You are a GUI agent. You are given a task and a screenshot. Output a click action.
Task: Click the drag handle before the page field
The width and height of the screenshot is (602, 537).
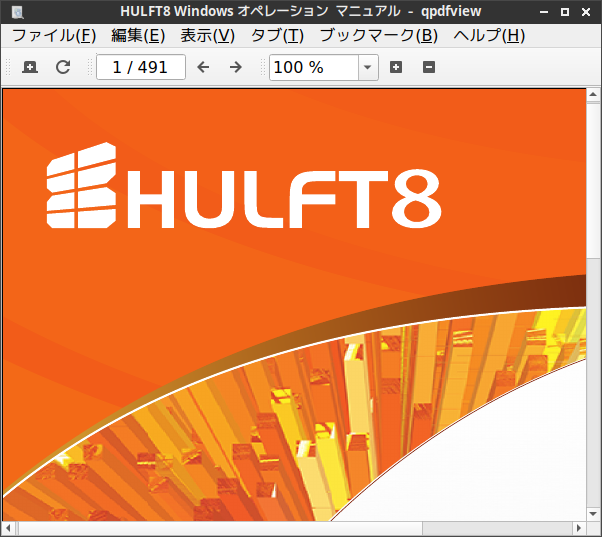tap(90, 68)
